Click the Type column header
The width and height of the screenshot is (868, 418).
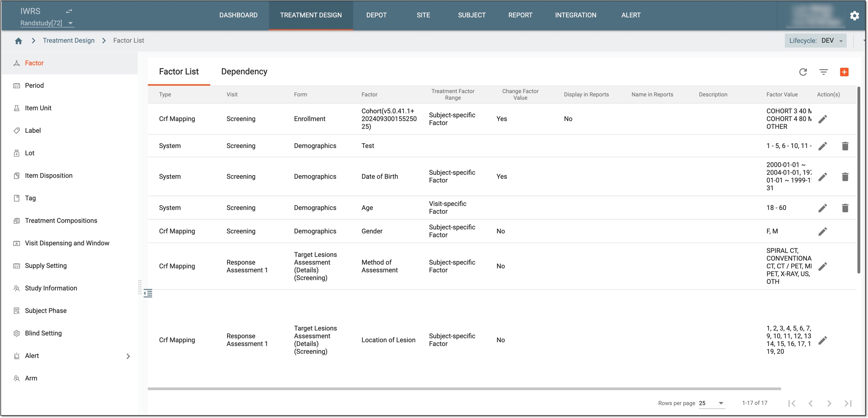click(165, 95)
